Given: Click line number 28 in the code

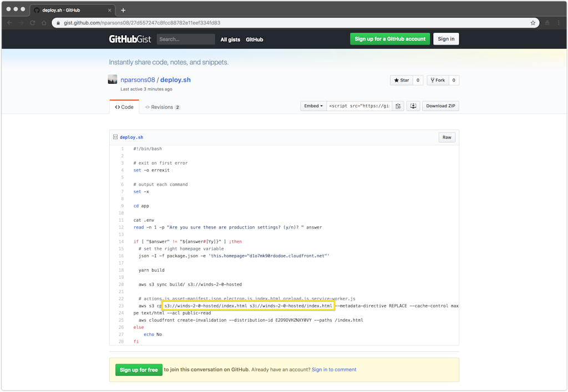Looking at the screenshot, I should pyautogui.click(x=121, y=342).
